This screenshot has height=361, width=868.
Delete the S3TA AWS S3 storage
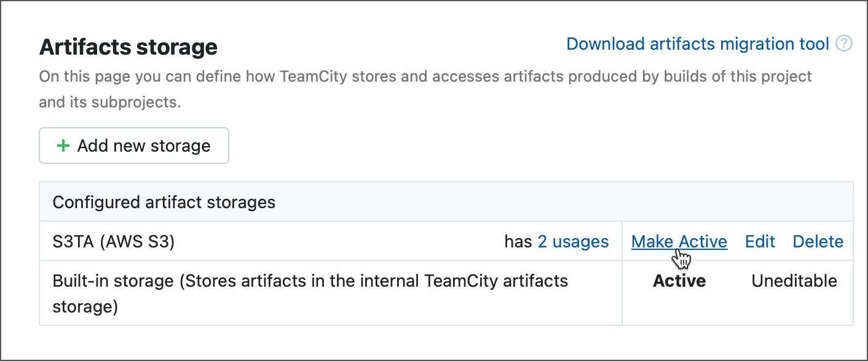coord(818,241)
